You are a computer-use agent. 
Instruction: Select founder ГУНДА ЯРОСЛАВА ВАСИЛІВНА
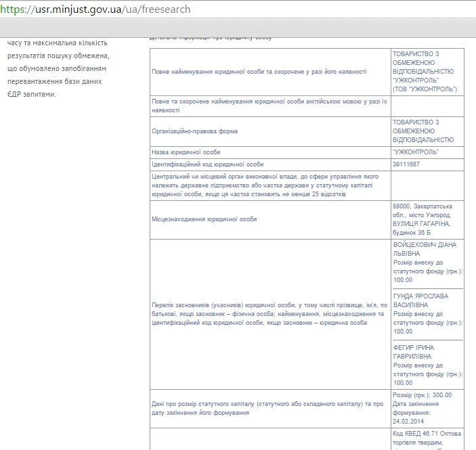[420, 300]
